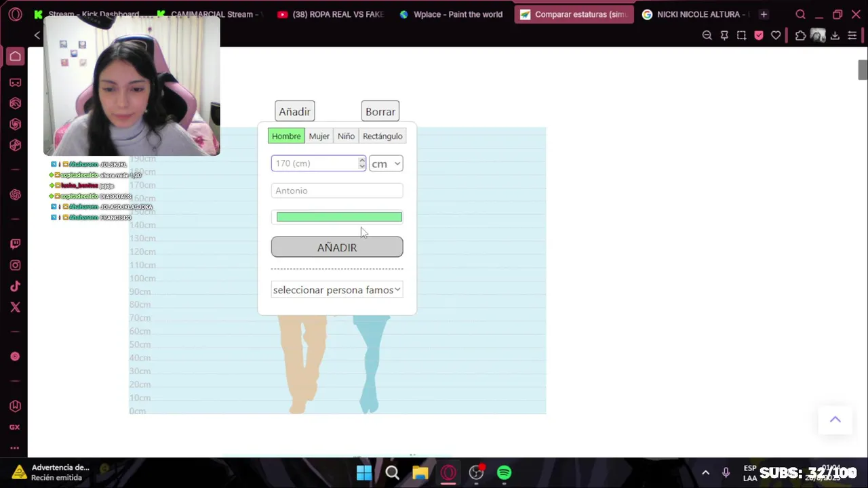This screenshot has height=488, width=868.
Task: Open the profile avatar in toolbar
Action: click(x=818, y=35)
